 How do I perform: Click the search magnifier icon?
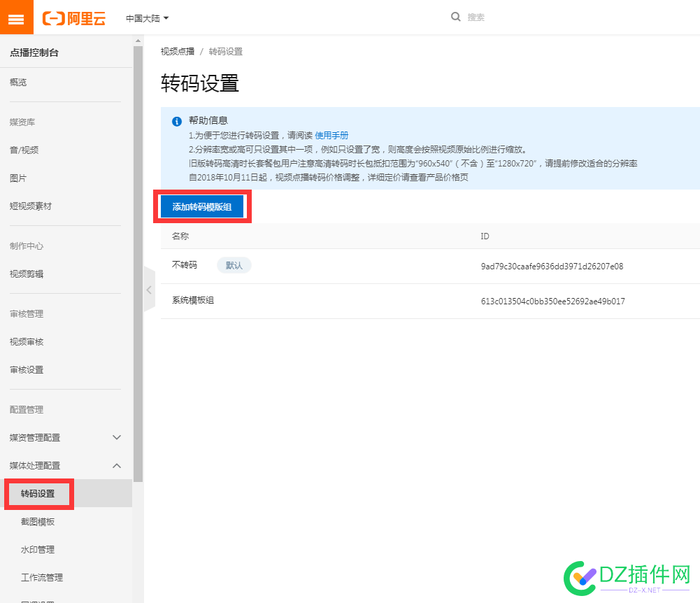[x=455, y=17]
